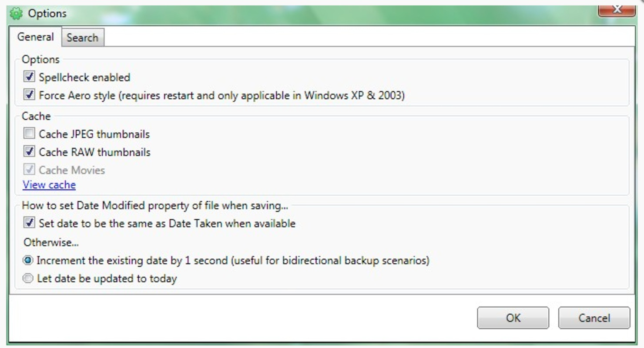This screenshot has width=644, height=348.
Task: Click the Options gear icon in title bar
Action: pos(17,13)
